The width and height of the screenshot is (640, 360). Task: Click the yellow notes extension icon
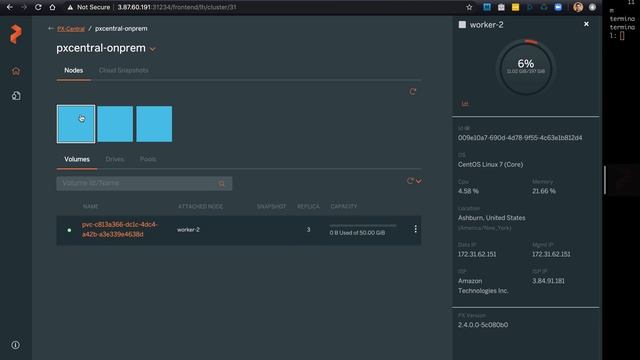tap(516, 7)
